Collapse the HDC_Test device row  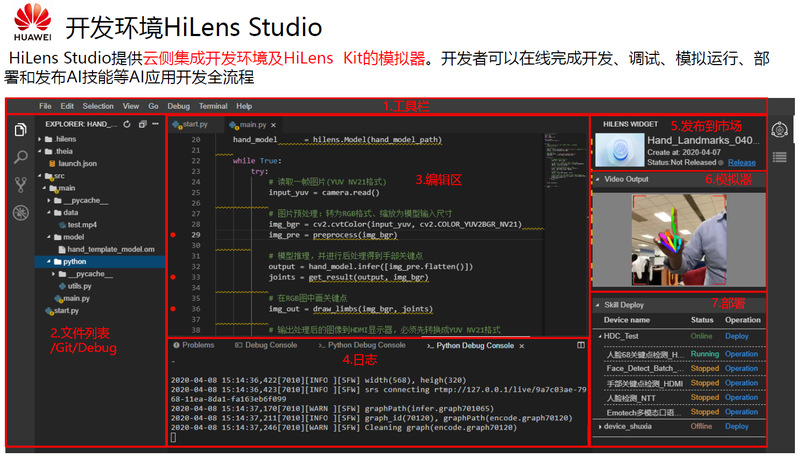coord(600,336)
